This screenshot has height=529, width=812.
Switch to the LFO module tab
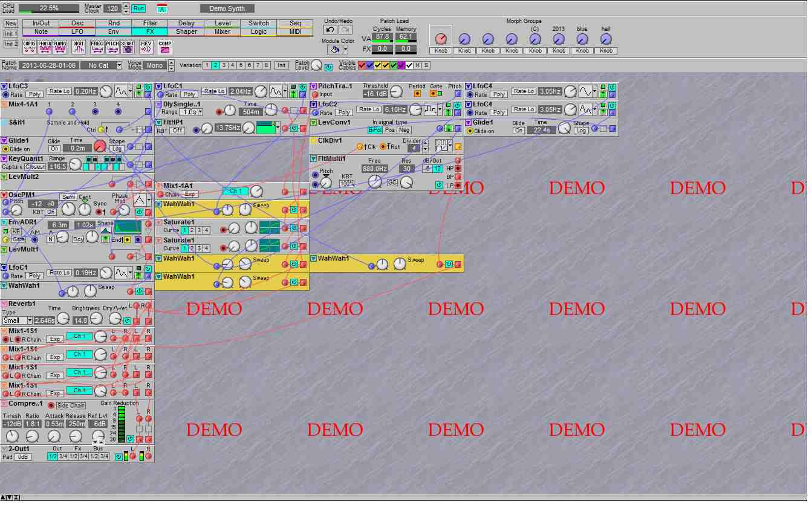click(x=77, y=32)
